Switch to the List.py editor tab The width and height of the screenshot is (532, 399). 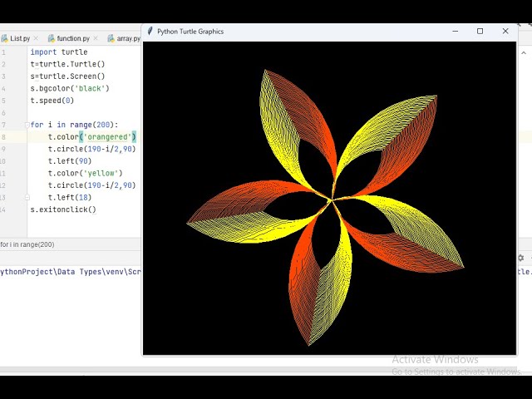[x=19, y=38]
